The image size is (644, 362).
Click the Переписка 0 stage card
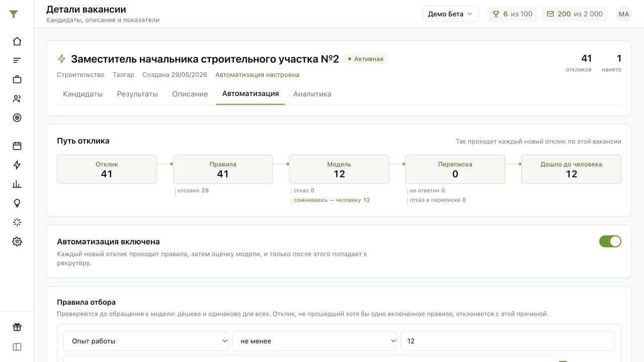(455, 169)
